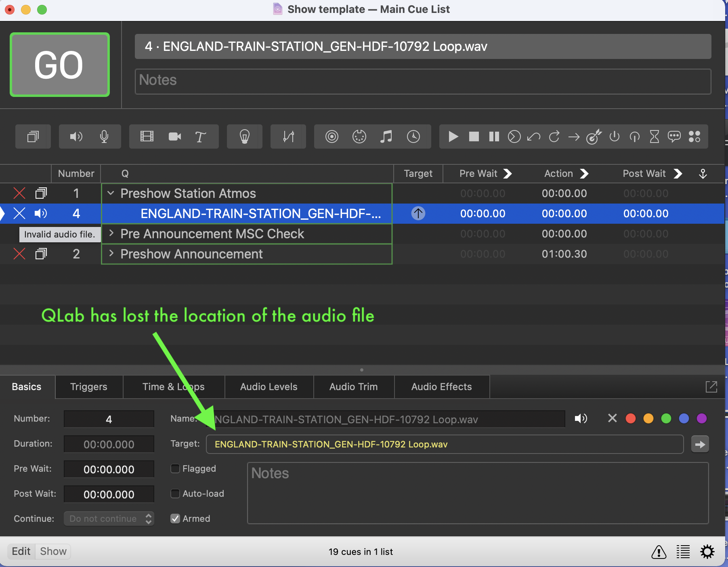Expand the Post Wait column arrow
The image size is (728, 567).
click(678, 174)
